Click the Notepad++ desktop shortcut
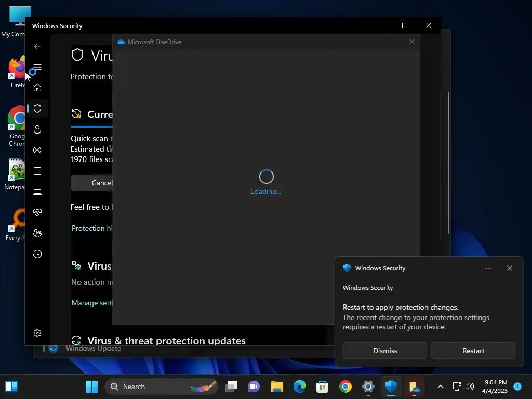 (16, 175)
